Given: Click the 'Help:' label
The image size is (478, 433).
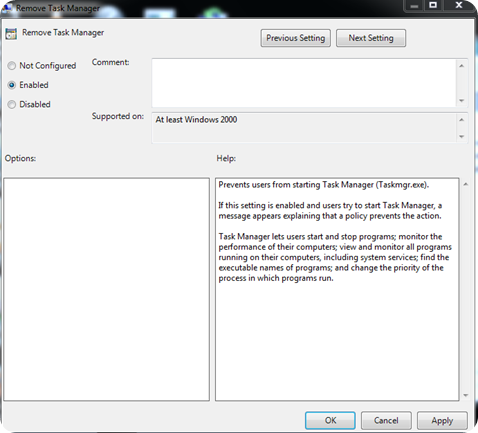Looking at the screenshot, I should pyautogui.click(x=226, y=158).
